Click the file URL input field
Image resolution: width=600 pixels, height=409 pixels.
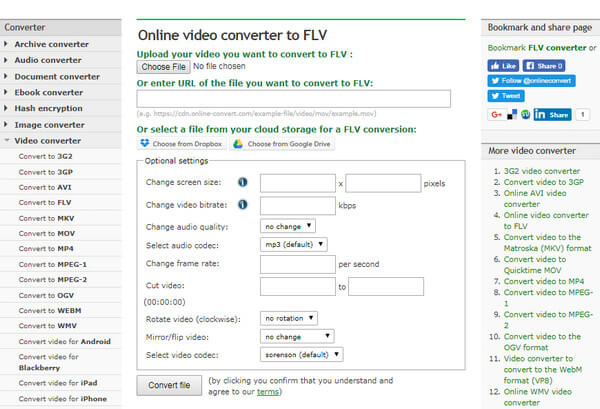tap(293, 98)
